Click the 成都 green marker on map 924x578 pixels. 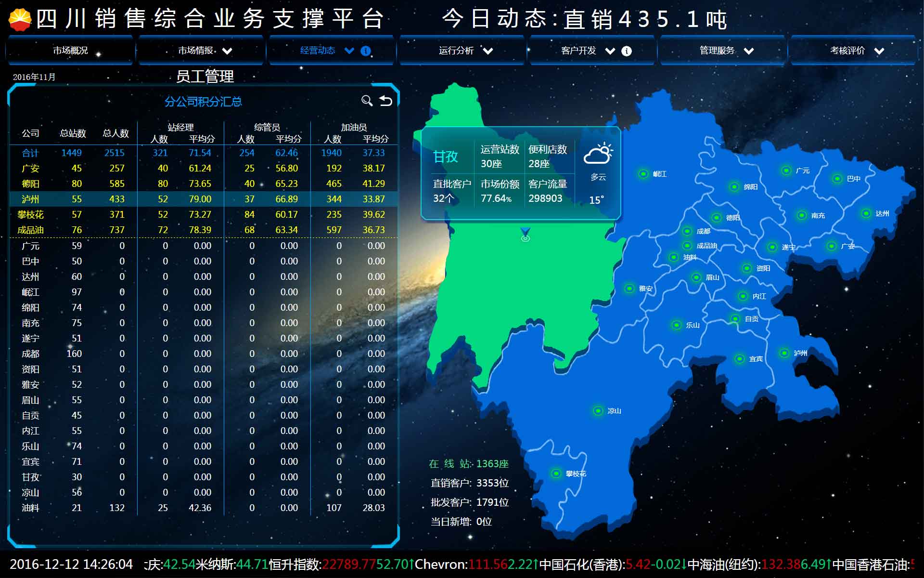(x=687, y=231)
